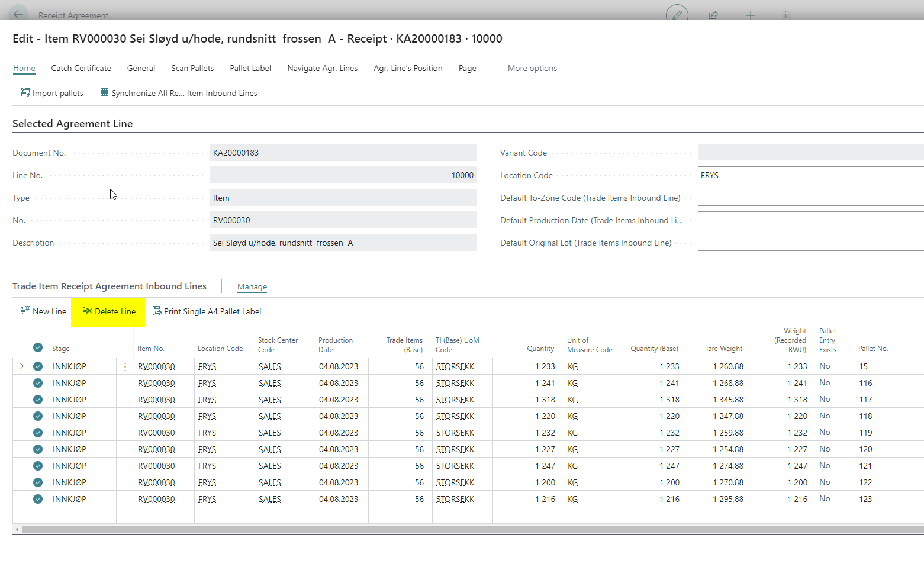This screenshot has width=924, height=570.
Task: Click the horizontal scrollbar under the table
Action: (472, 529)
